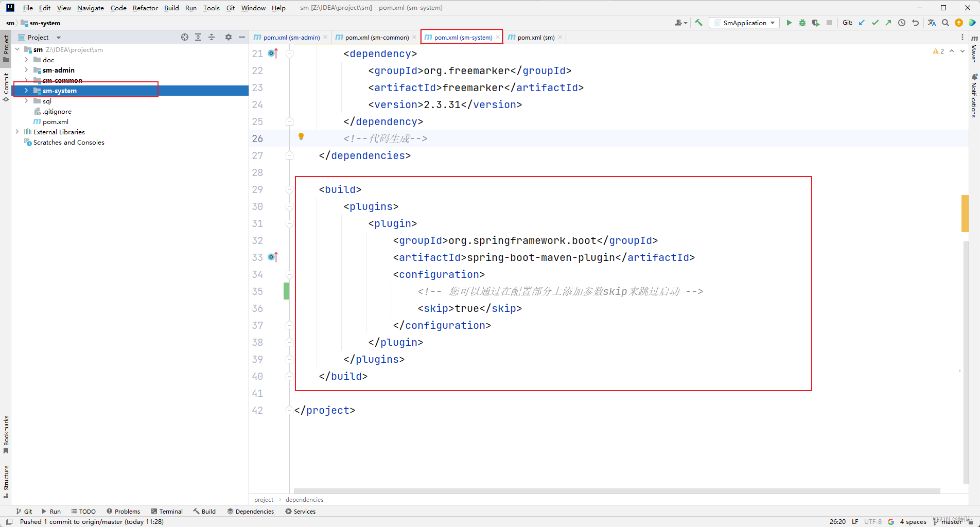Image resolution: width=980 pixels, height=527 pixels.
Task: Start the debug bug icon
Action: (802, 23)
